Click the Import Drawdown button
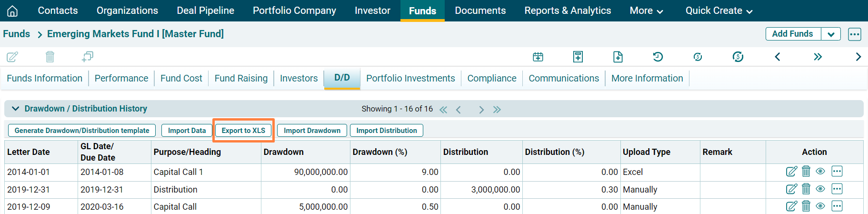 click(x=312, y=131)
